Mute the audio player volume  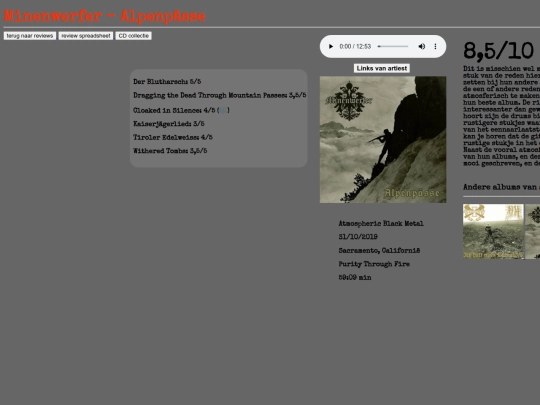click(422, 46)
